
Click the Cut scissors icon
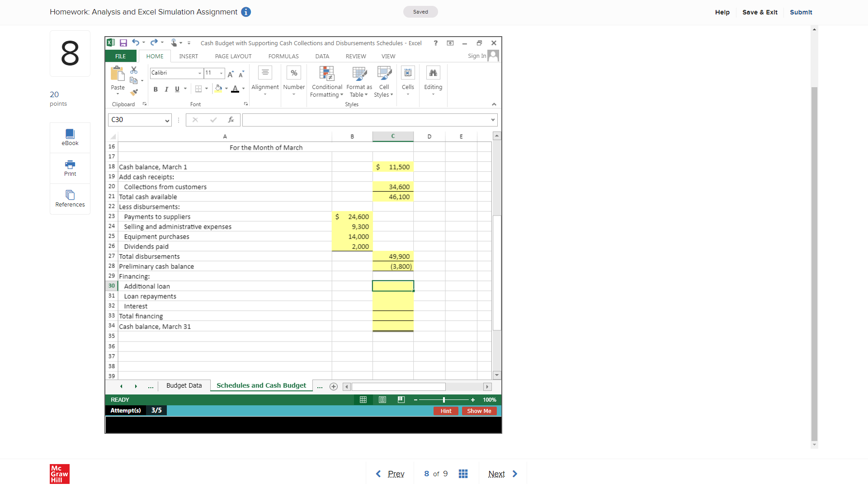pos(134,70)
